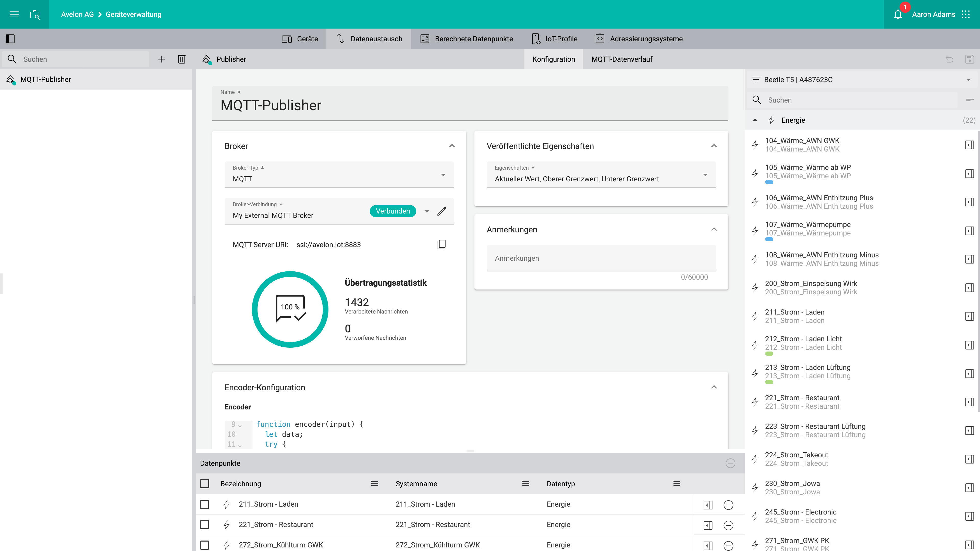Screen dimensions: 980x551
Task: Collapse the Anmerkungen card
Action: [x=714, y=229]
